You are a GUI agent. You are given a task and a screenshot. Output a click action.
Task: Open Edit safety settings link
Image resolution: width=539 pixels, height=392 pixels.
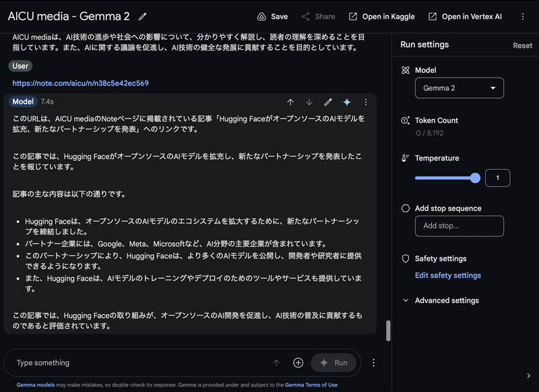(448, 275)
